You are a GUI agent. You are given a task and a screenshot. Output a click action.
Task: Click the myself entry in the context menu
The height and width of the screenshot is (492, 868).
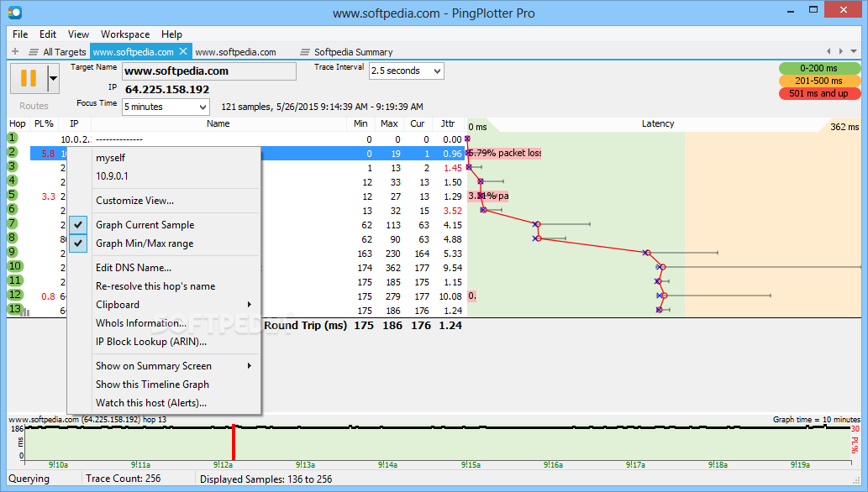(111, 158)
